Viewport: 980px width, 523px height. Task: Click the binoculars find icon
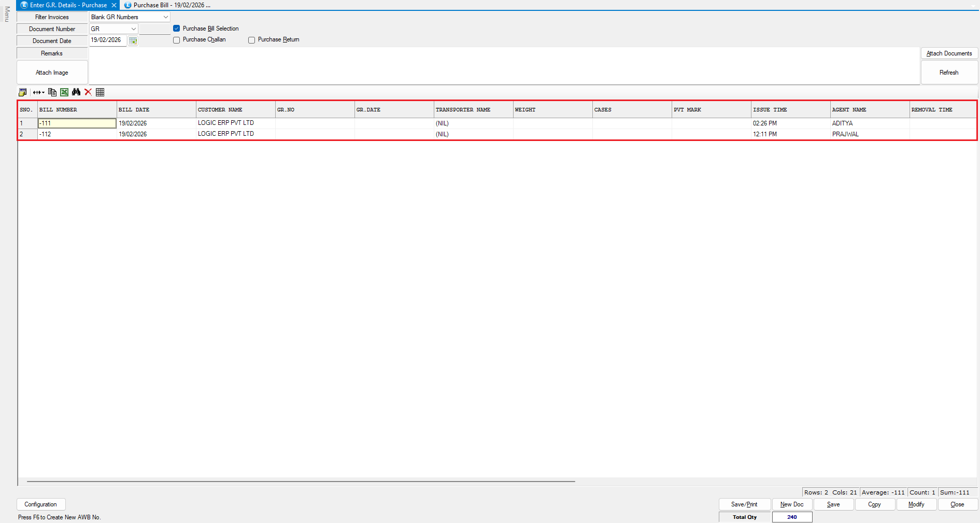point(76,92)
